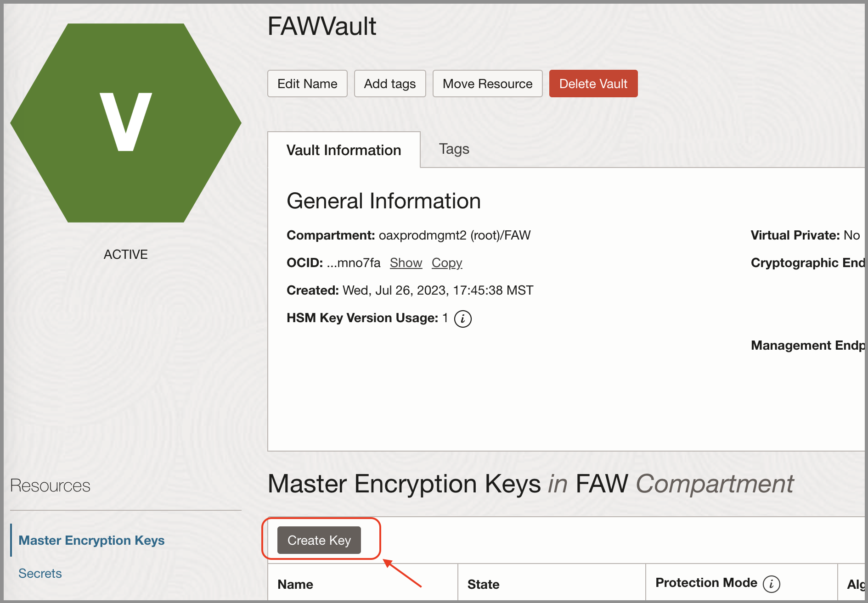Click the Delete Vault button

tap(593, 84)
